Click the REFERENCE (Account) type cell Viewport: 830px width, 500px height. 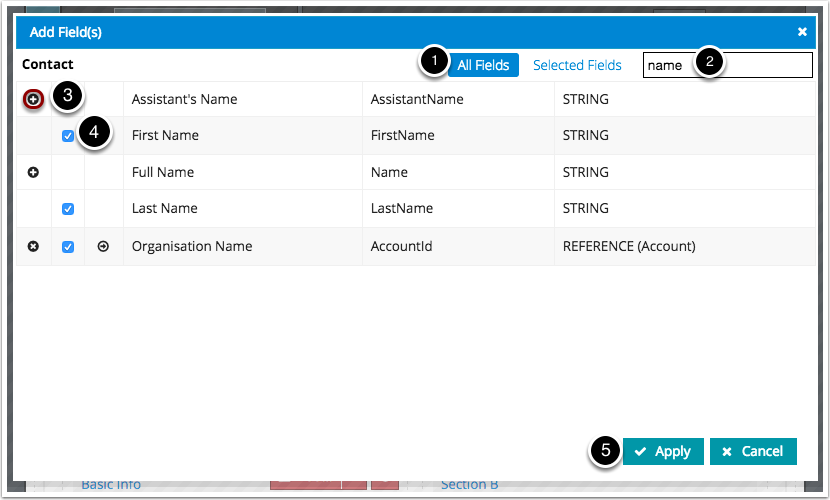(628, 246)
